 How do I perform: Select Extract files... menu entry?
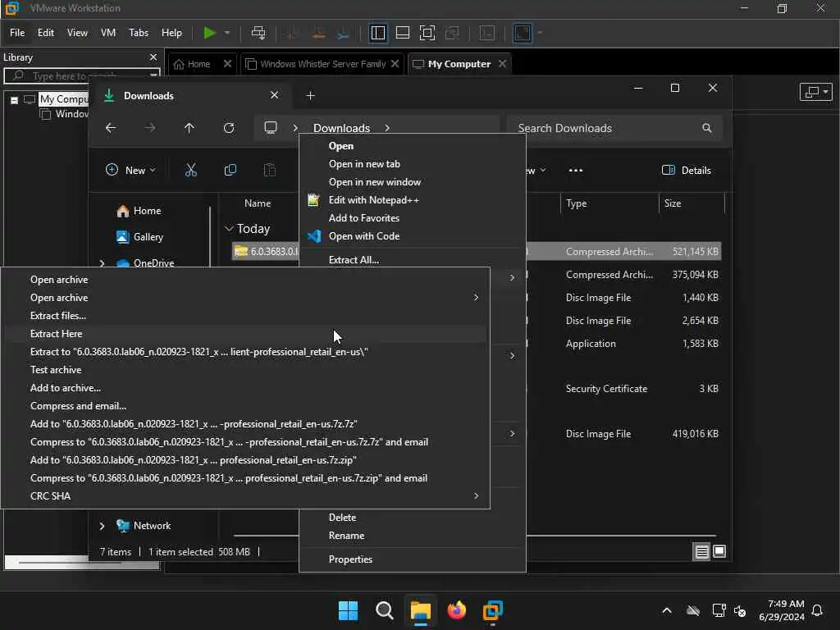tap(245, 316)
